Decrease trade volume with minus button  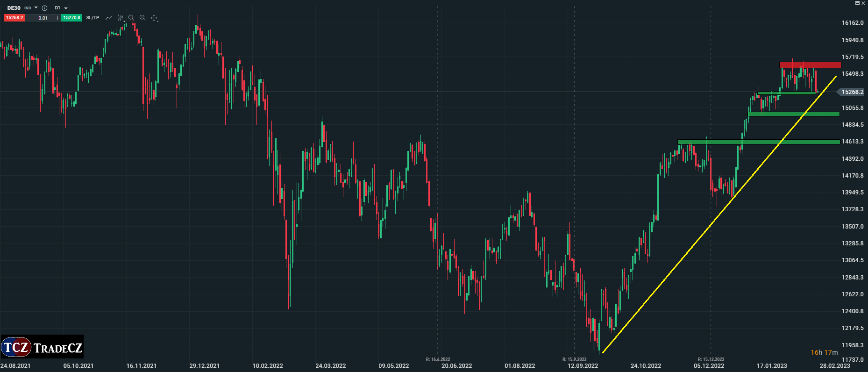29,18
